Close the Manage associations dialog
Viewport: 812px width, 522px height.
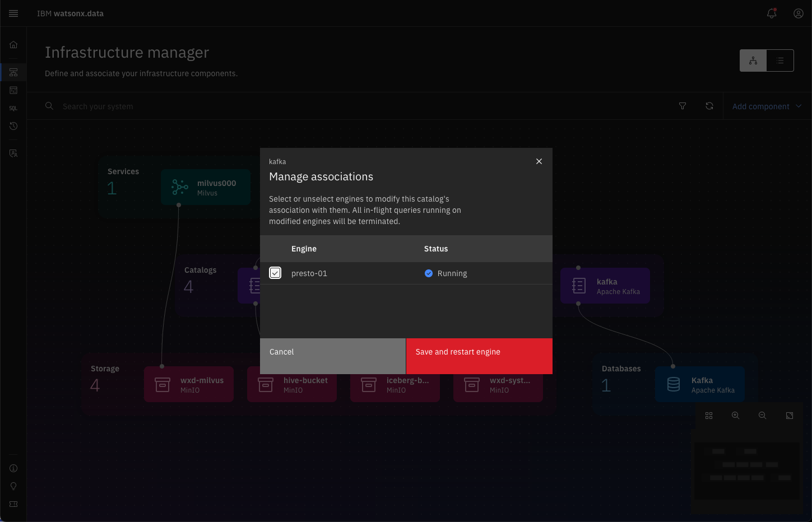tap(539, 161)
